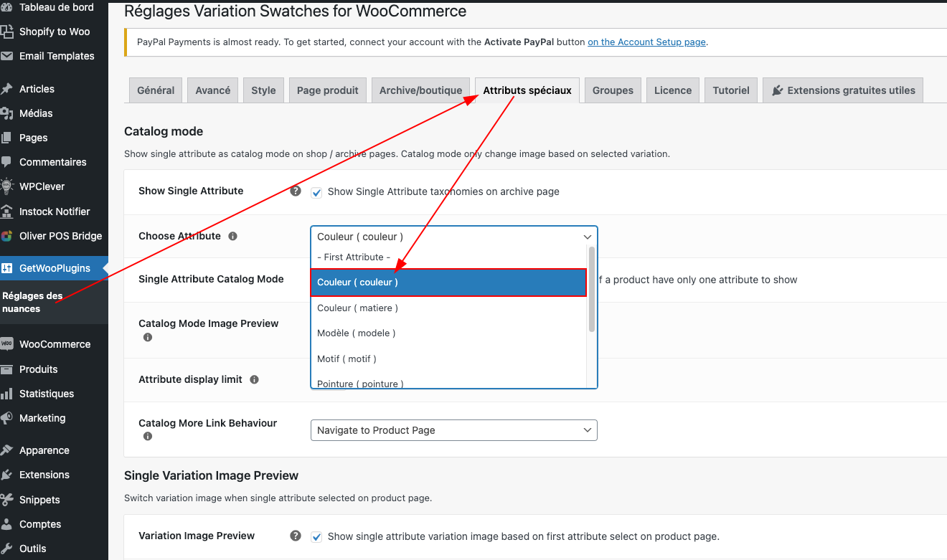
Task: Toggle Show Single Attribute taxonomies checkbox
Action: 316,192
